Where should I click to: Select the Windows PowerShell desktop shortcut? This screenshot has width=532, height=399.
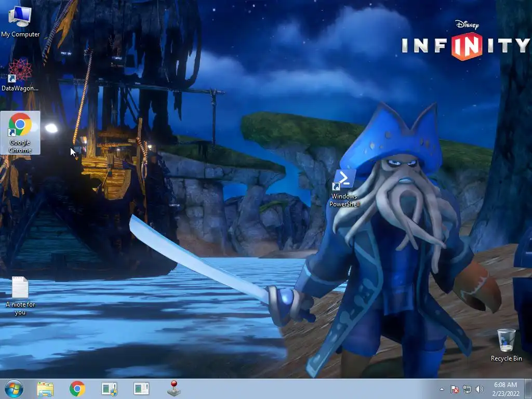tap(344, 189)
